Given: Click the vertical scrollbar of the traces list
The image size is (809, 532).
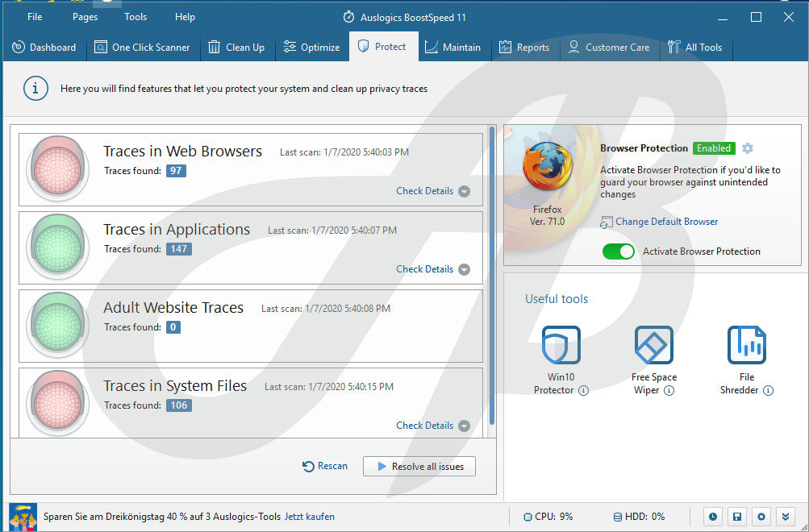Looking at the screenshot, I should (492, 276).
